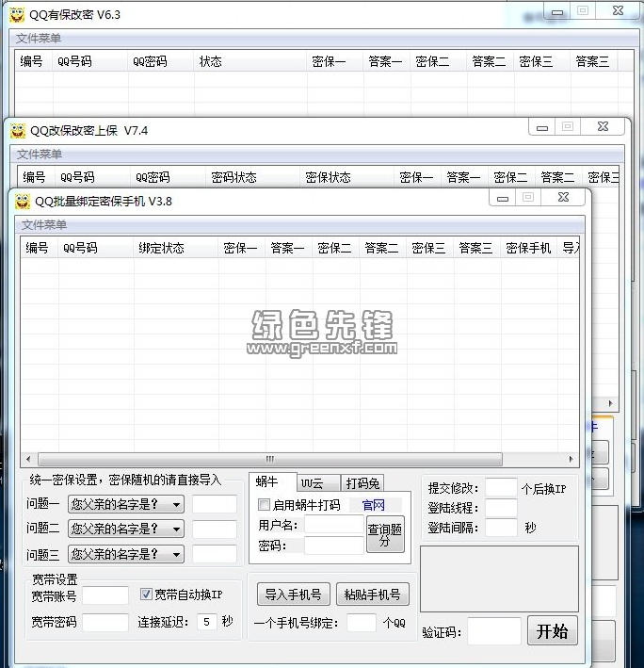The width and height of the screenshot is (644, 668).
Task: Click the horizontal scrollbar thumb of the list
Action: [270, 459]
